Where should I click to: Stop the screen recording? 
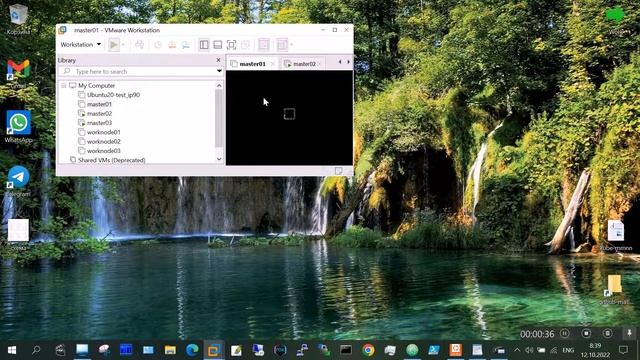click(586, 333)
